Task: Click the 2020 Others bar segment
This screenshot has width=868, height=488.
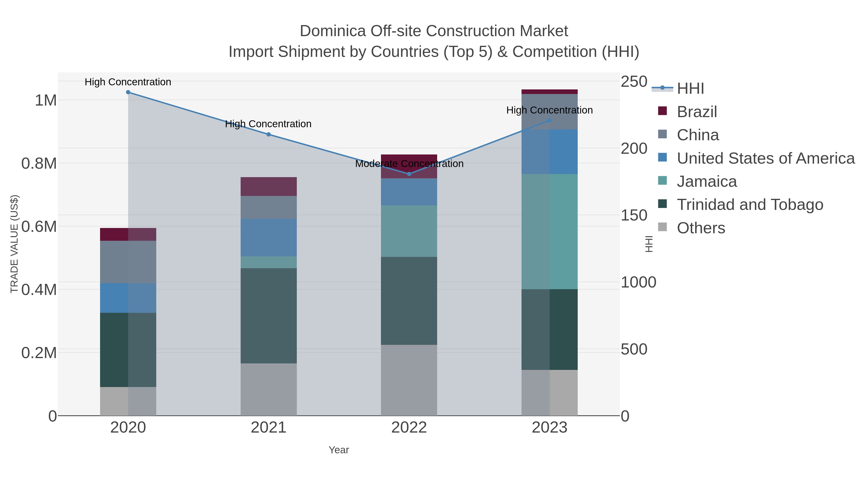Action: pos(128,401)
